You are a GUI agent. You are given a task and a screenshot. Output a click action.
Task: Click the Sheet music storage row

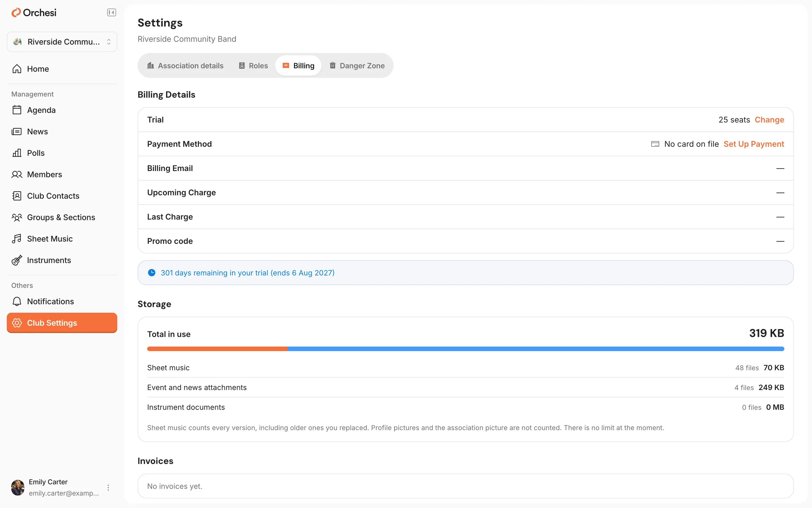pos(466,367)
